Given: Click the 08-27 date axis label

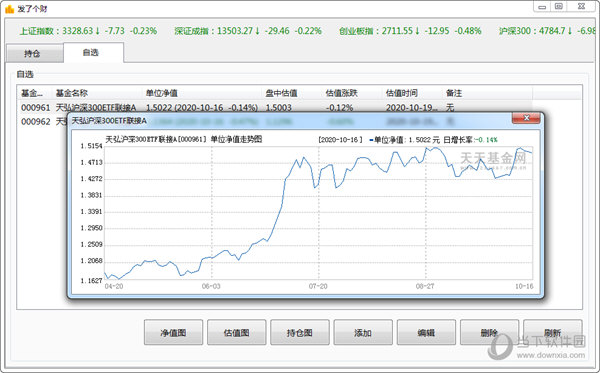Looking at the screenshot, I should [425, 286].
